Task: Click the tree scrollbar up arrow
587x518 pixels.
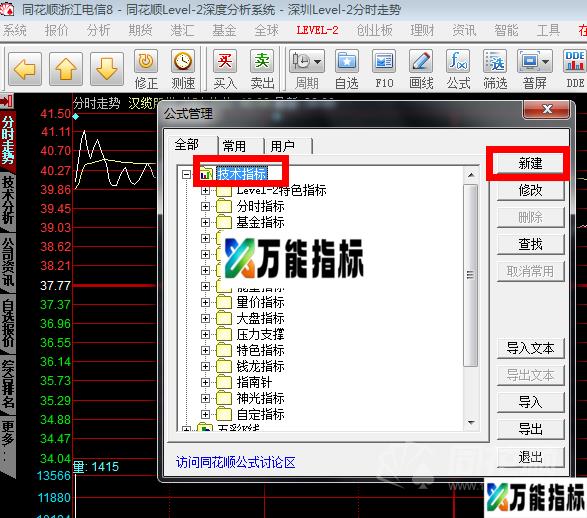Action: (x=471, y=175)
